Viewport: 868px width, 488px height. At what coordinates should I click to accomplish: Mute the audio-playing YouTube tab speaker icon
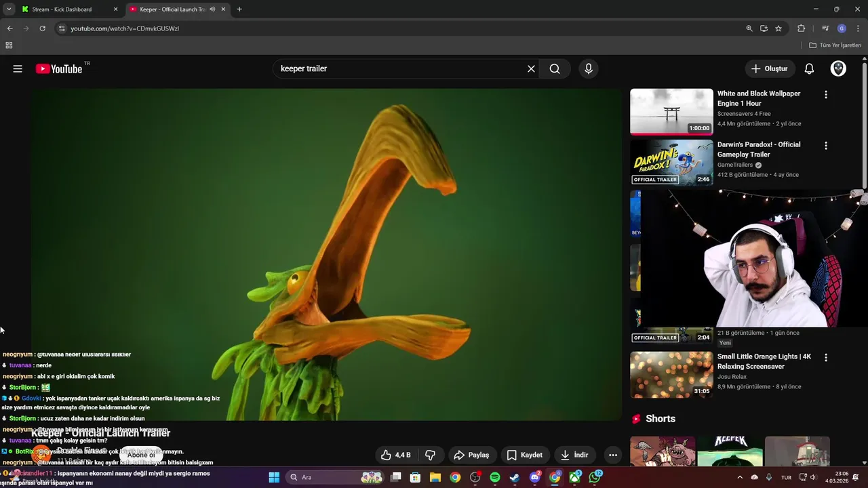click(x=212, y=9)
